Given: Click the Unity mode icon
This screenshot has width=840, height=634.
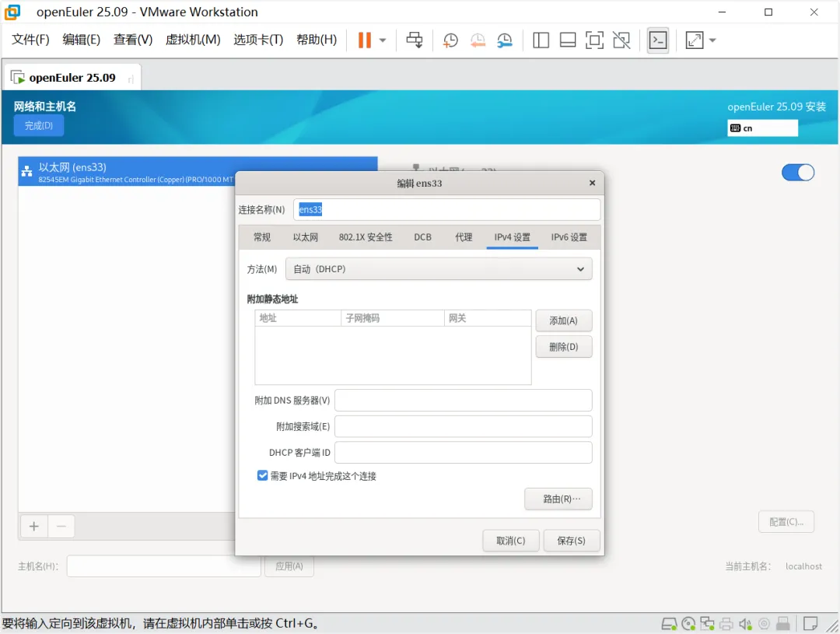Looking at the screenshot, I should point(621,40).
